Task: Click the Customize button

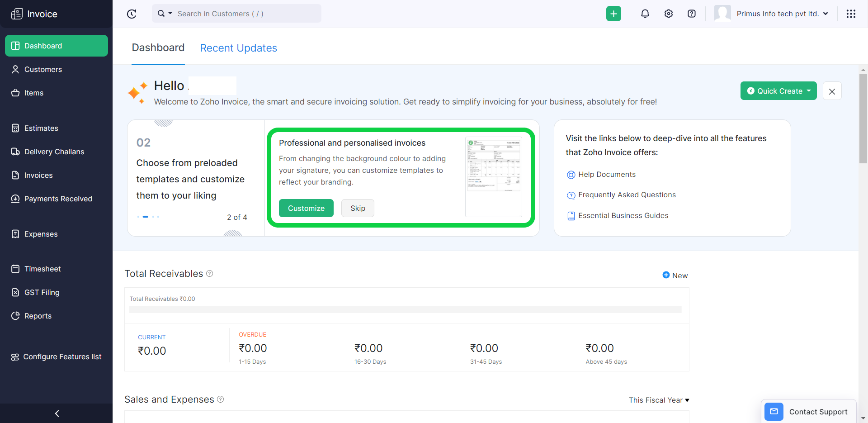Action: tap(306, 208)
